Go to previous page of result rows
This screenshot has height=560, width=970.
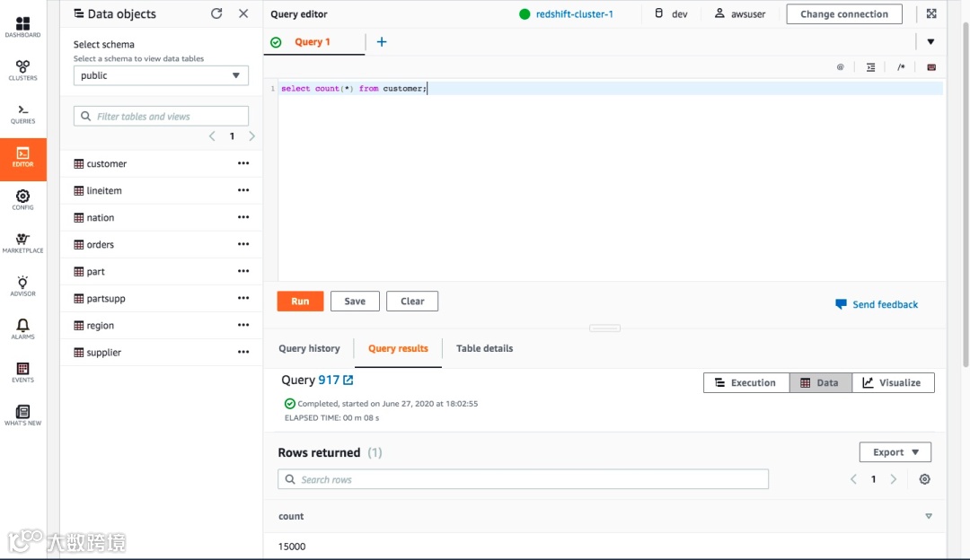854,479
